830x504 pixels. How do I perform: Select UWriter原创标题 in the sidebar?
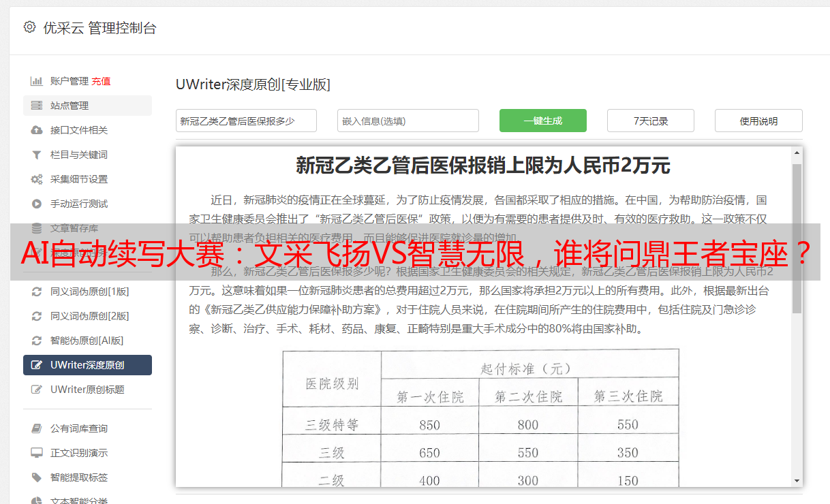(x=87, y=390)
